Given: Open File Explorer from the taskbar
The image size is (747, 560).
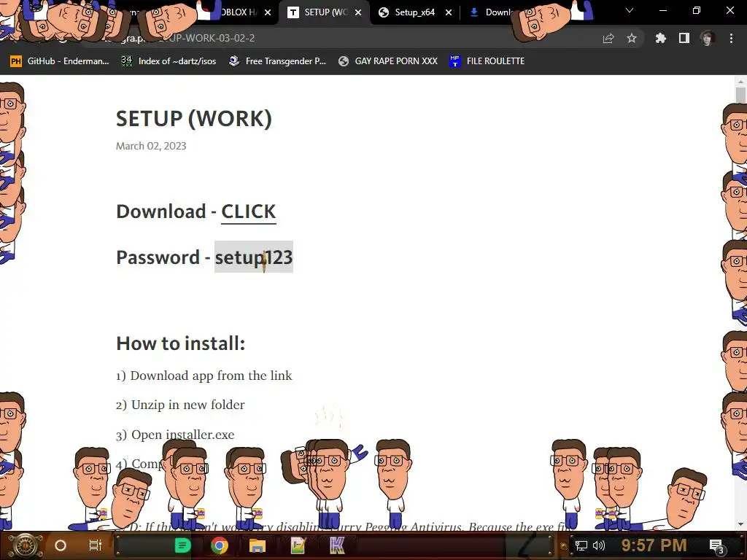Looking at the screenshot, I should click(258, 545).
